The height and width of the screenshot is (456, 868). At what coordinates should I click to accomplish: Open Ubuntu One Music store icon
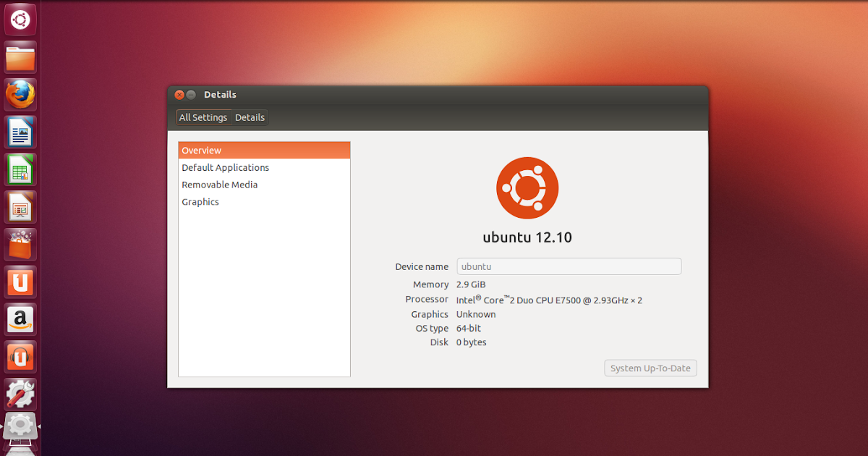[x=20, y=358]
